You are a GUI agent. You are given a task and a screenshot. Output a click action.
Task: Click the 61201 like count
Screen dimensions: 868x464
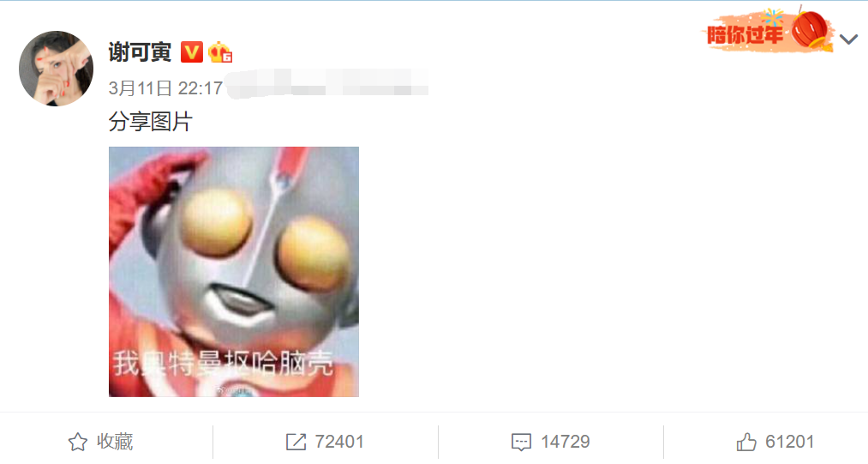click(790, 442)
